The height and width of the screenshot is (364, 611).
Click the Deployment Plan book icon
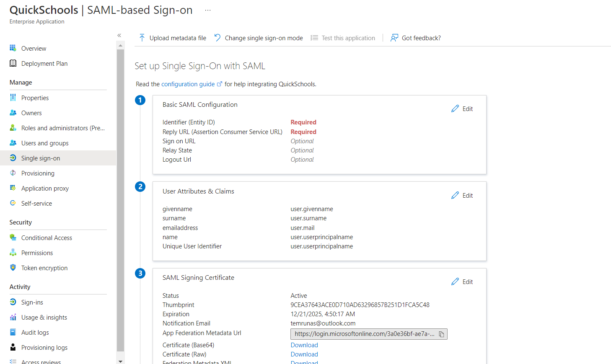coord(13,63)
